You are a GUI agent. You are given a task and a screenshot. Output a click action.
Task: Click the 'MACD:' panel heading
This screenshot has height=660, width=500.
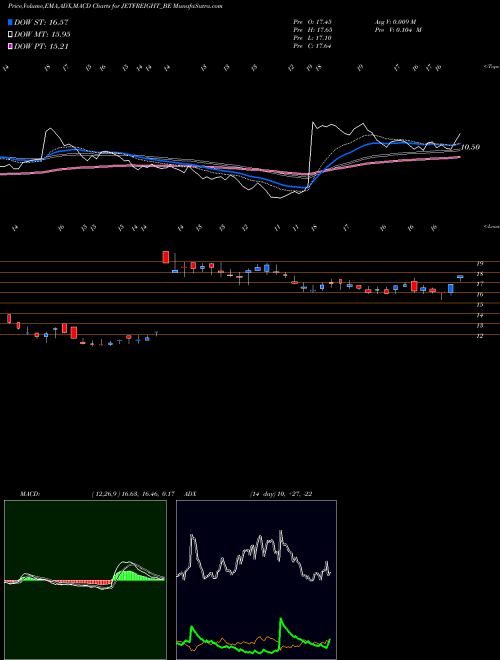[30, 494]
